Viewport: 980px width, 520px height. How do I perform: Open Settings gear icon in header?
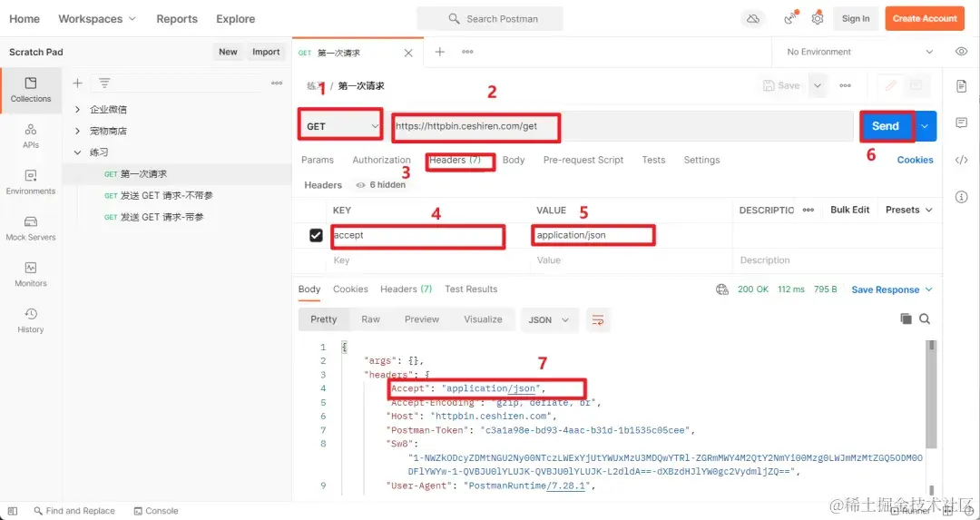[818, 18]
